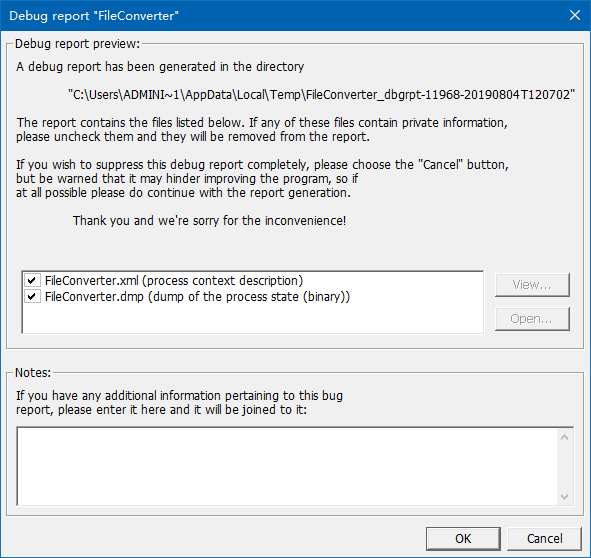Viewport: 591px width, 558px height.
Task: Click the dialog title bar text
Action: pyautogui.click(x=94, y=16)
